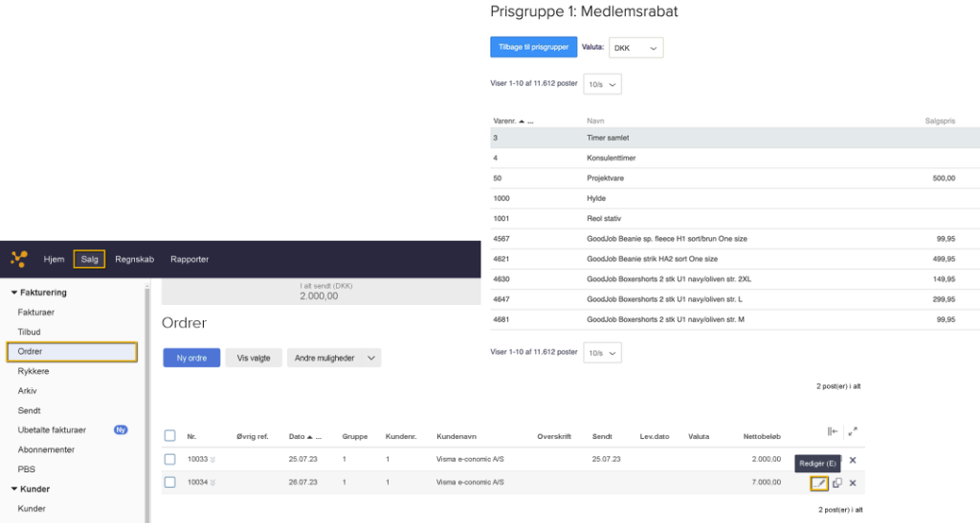
Task: Delete order 10034 with the X icon
Action: point(853,483)
